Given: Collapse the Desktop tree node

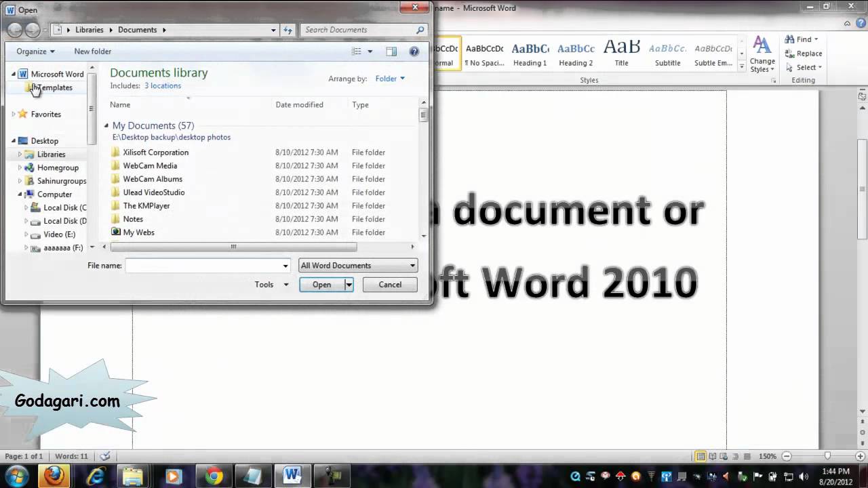Looking at the screenshot, I should click(x=14, y=141).
